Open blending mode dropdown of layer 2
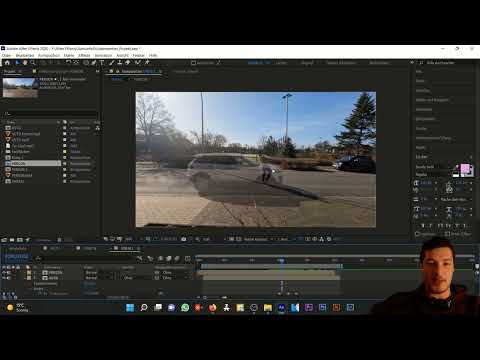 pos(91,278)
